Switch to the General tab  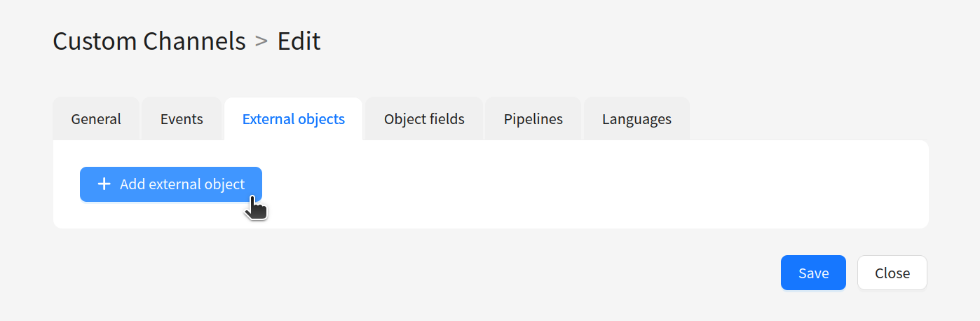[x=96, y=119]
